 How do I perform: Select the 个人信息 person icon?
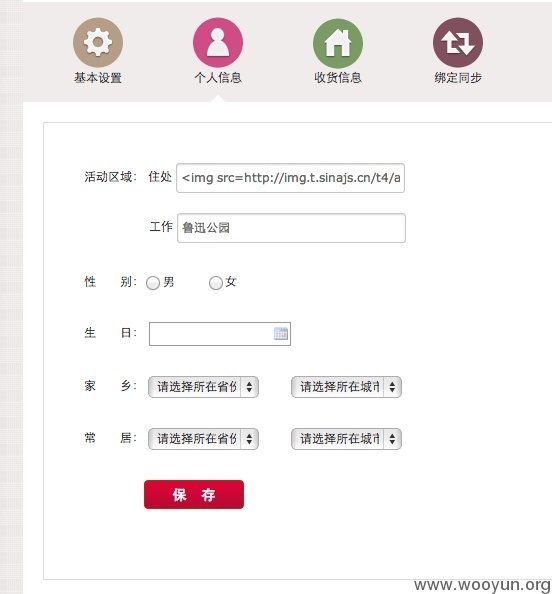tap(218, 42)
